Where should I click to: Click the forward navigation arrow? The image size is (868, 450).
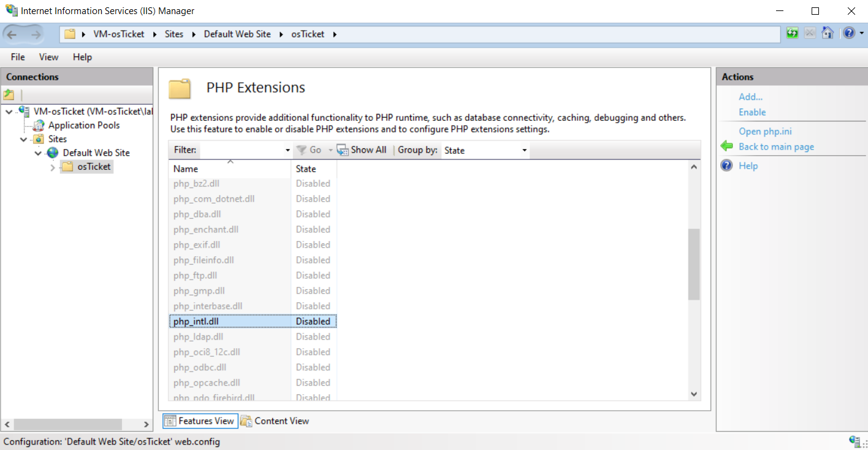[36, 34]
